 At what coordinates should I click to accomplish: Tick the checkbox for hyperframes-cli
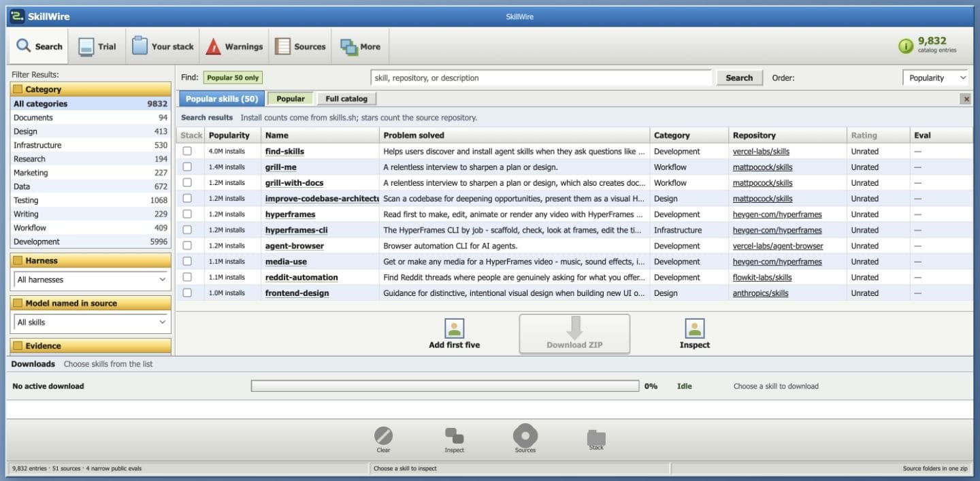187,230
